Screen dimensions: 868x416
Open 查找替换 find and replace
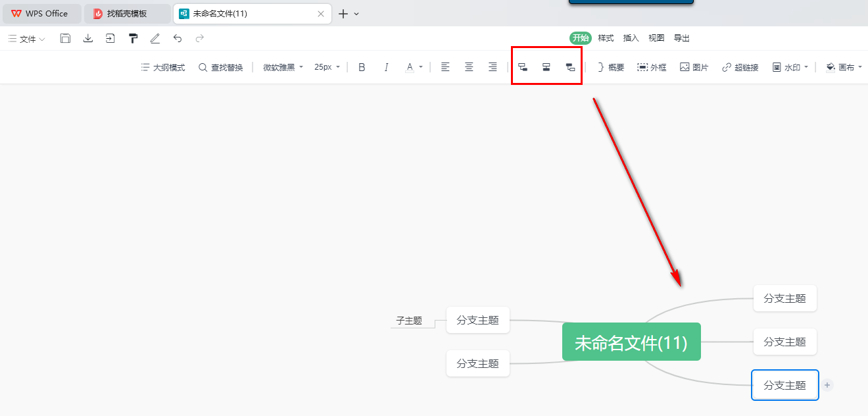[221, 67]
